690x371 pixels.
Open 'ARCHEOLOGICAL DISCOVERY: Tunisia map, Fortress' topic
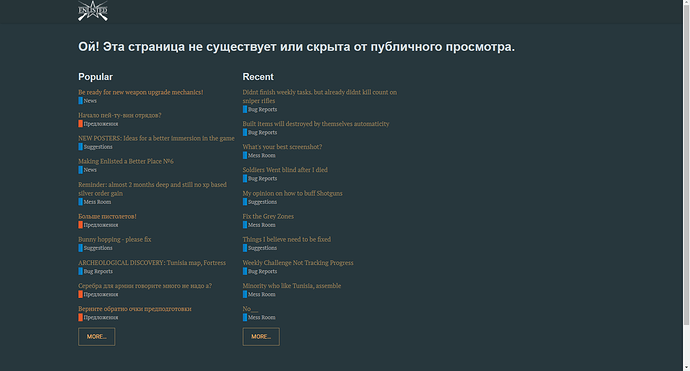click(x=152, y=263)
